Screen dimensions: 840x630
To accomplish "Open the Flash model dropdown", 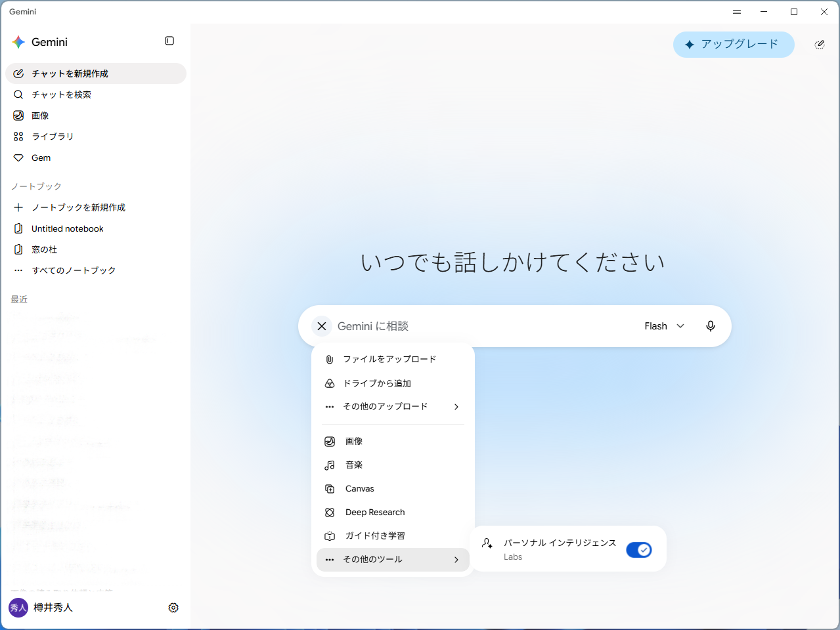I will click(664, 326).
